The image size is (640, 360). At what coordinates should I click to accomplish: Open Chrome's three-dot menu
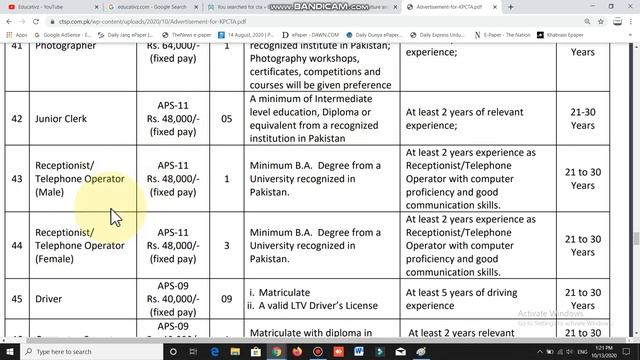631,22
